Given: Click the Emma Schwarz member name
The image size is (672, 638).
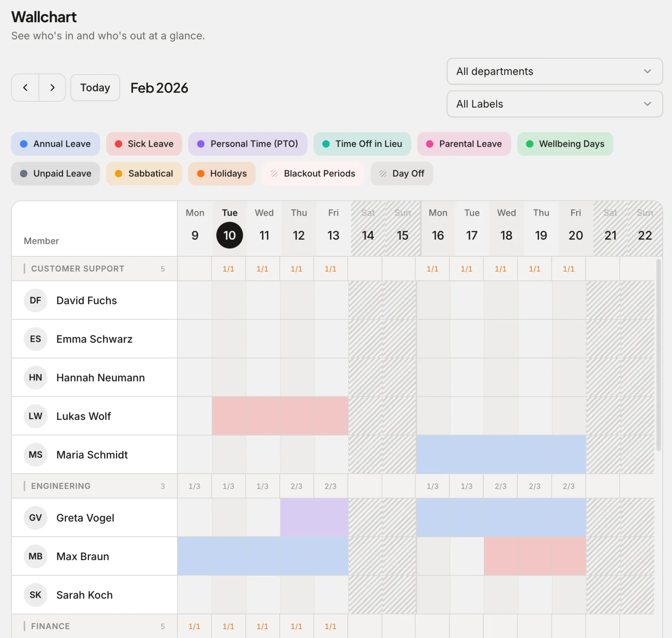Looking at the screenshot, I should tap(94, 339).
